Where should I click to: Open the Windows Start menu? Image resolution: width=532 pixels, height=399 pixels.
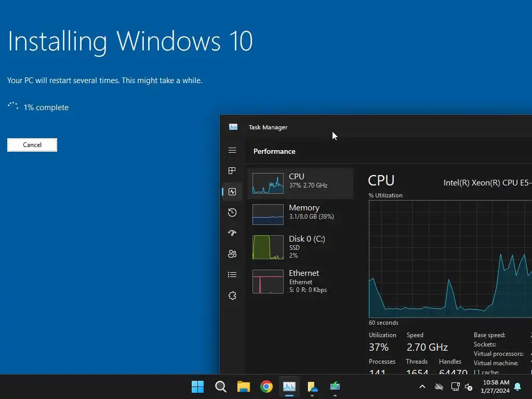197,387
